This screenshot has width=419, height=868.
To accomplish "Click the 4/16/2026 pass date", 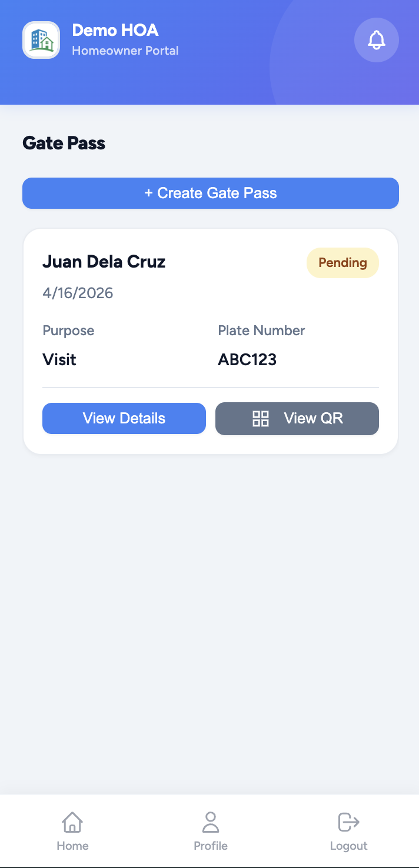I will coord(78,293).
